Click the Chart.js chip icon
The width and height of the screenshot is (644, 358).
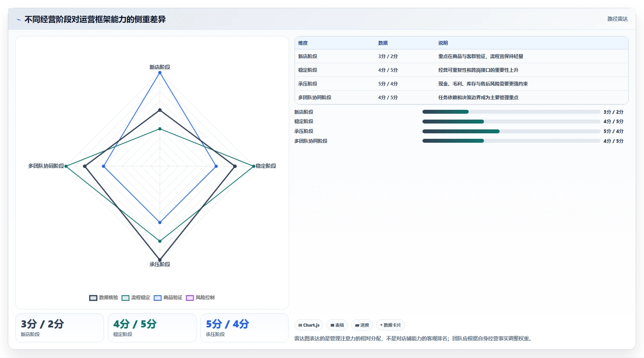pyautogui.click(x=300, y=325)
